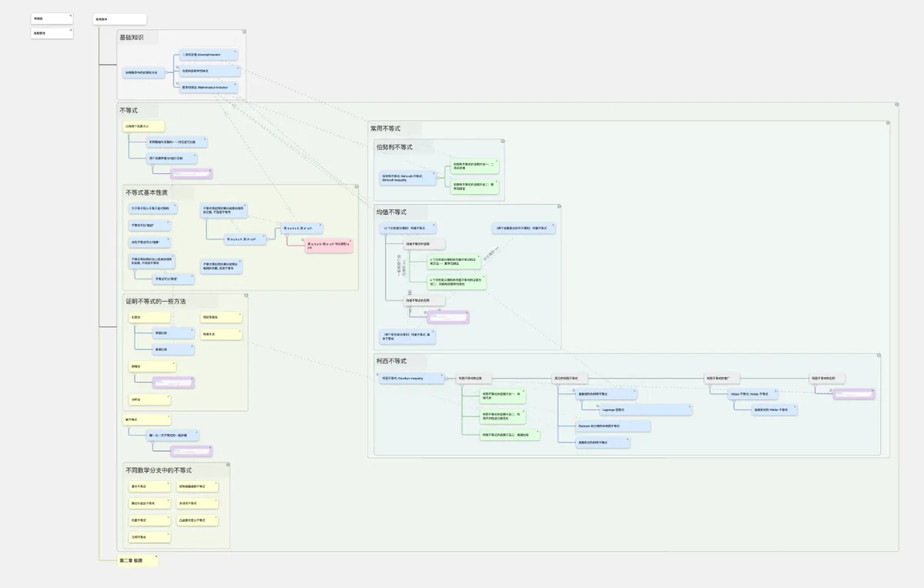The height and width of the screenshot is (588, 924).
Task: Click the 均值不等式 group title
Action: [391, 212]
